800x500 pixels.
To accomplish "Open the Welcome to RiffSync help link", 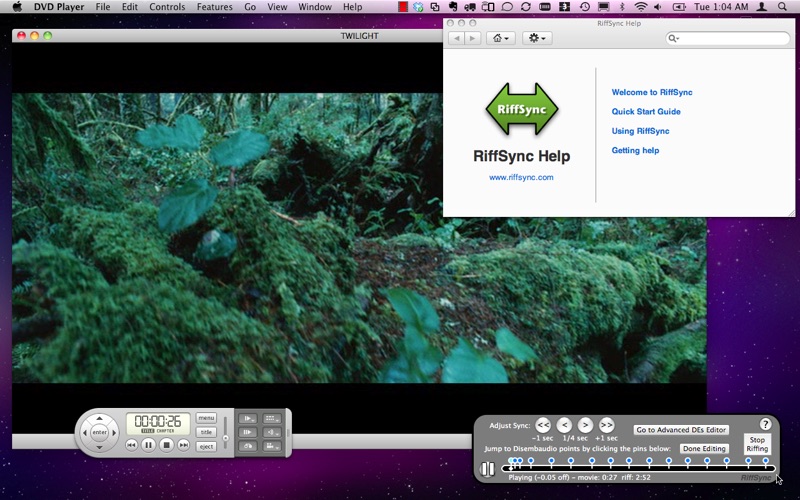I will 652,92.
